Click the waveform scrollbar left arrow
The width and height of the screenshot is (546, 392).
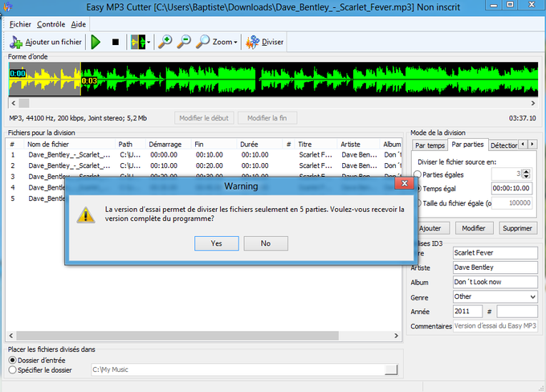pyautogui.click(x=13, y=103)
